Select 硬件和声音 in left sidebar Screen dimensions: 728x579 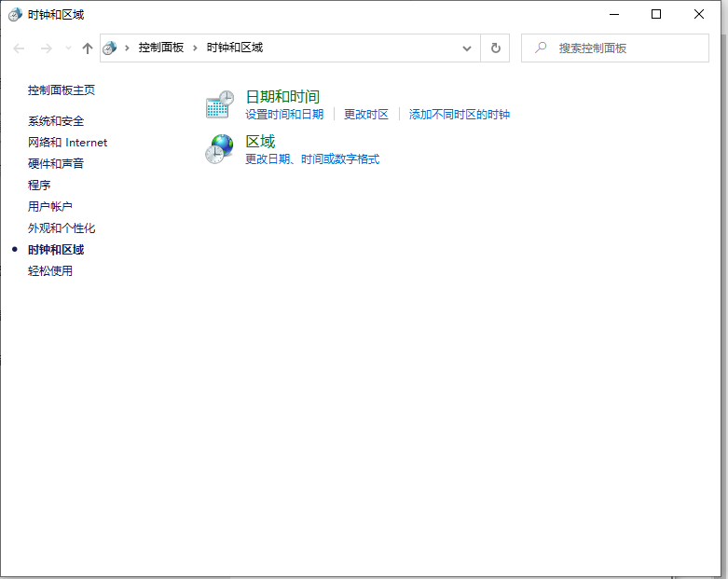coord(56,164)
